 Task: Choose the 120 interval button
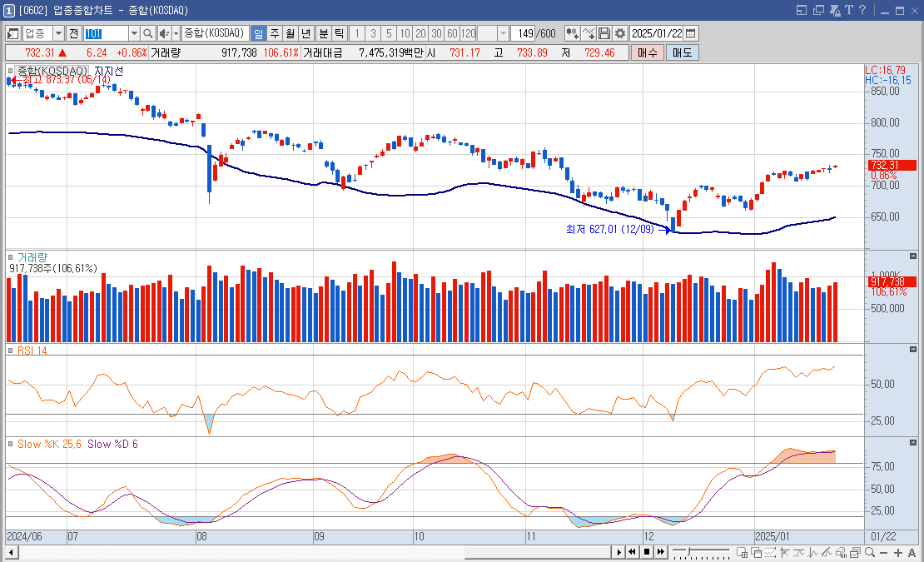469,33
